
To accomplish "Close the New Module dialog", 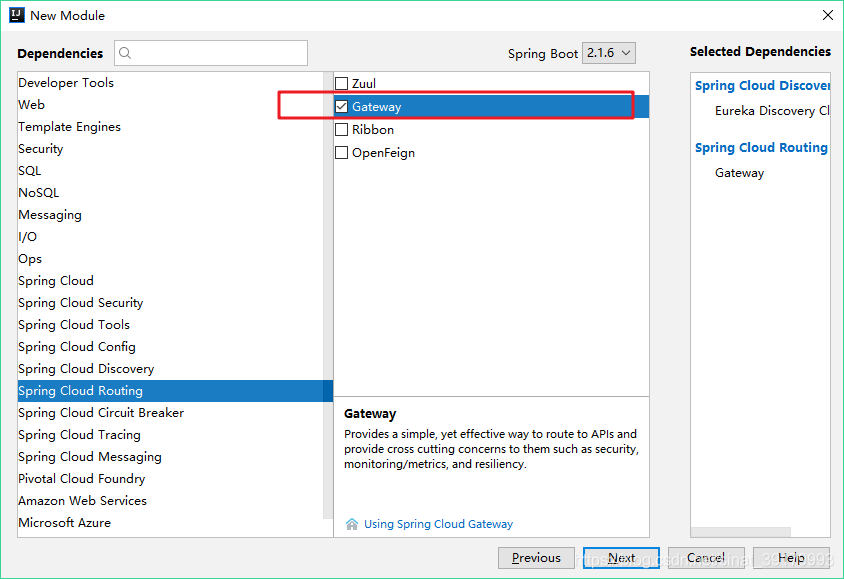I will (828, 15).
